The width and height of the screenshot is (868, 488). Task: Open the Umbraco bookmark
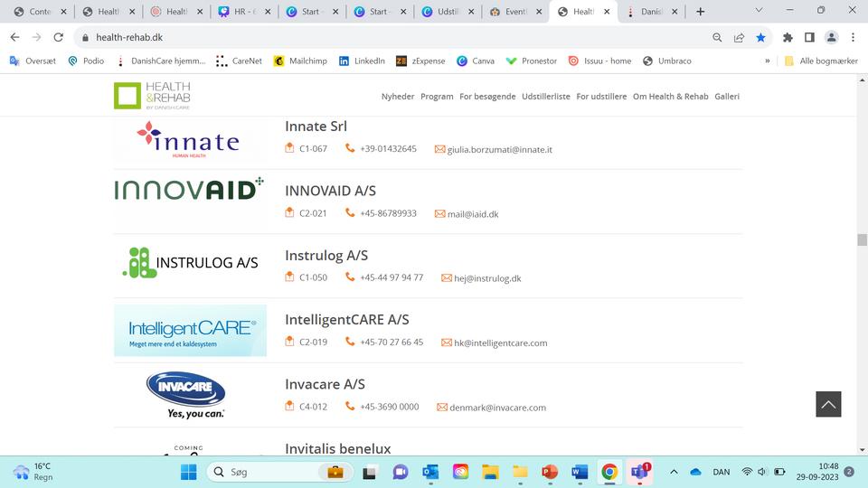(667, 61)
